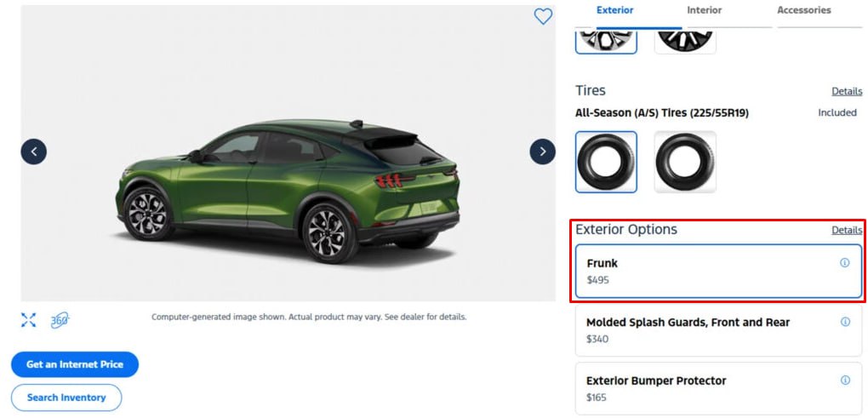The width and height of the screenshot is (868, 418).
Task: Select Molded Splash Guards option
Action: [698, 330]
